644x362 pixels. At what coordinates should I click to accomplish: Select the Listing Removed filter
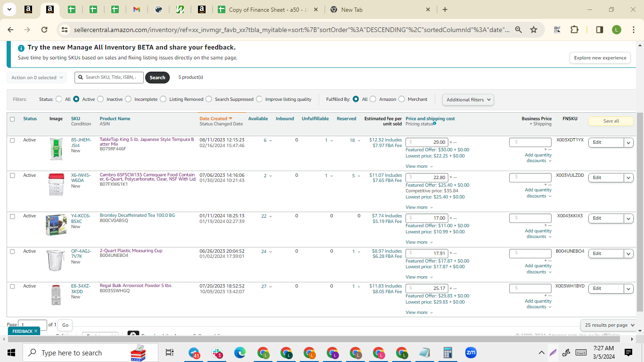pos(163,99)
